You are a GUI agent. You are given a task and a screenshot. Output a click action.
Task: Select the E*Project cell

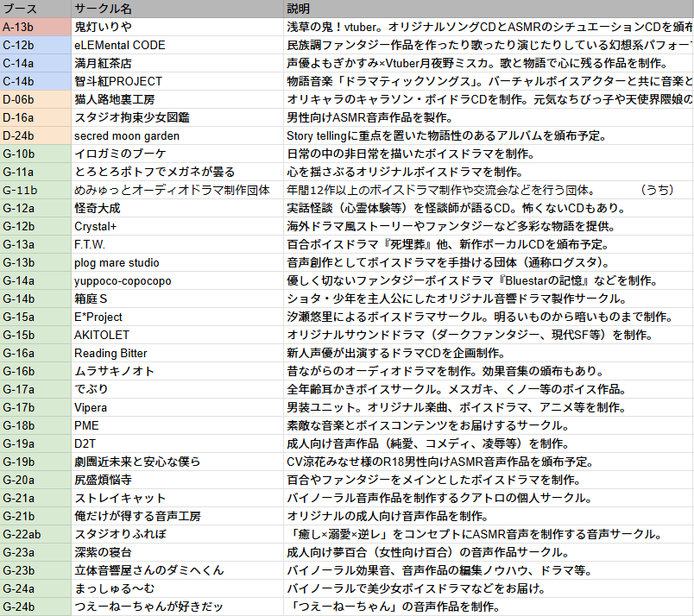[x=178, y=317]
